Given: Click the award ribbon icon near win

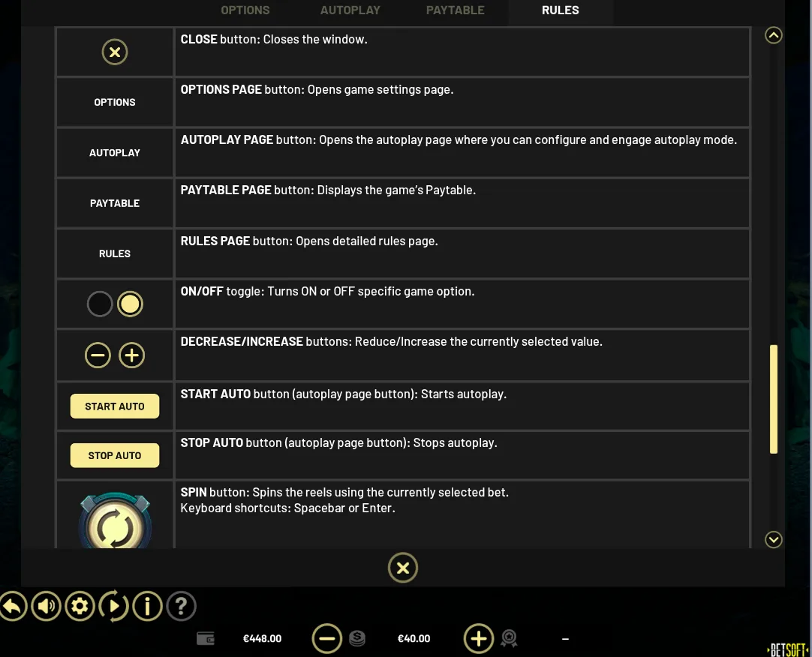Looking at the screenshot, I should pyautogui.click(x=509, y=638).
